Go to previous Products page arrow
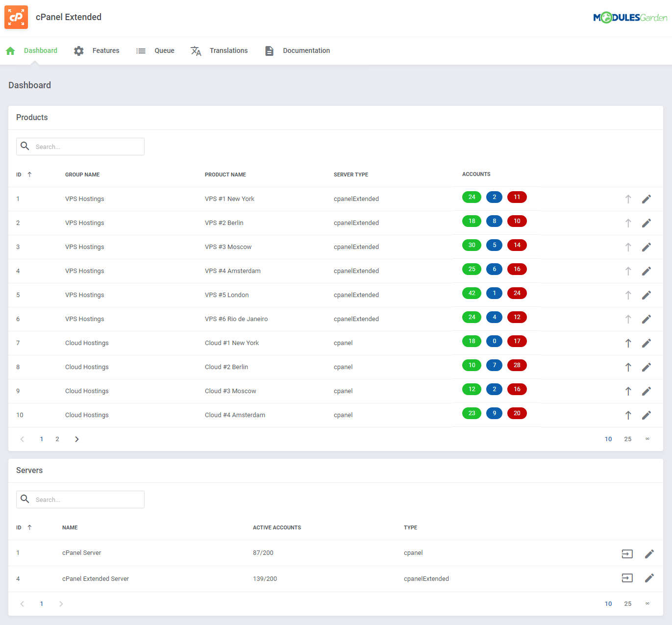 click(22, 439)
